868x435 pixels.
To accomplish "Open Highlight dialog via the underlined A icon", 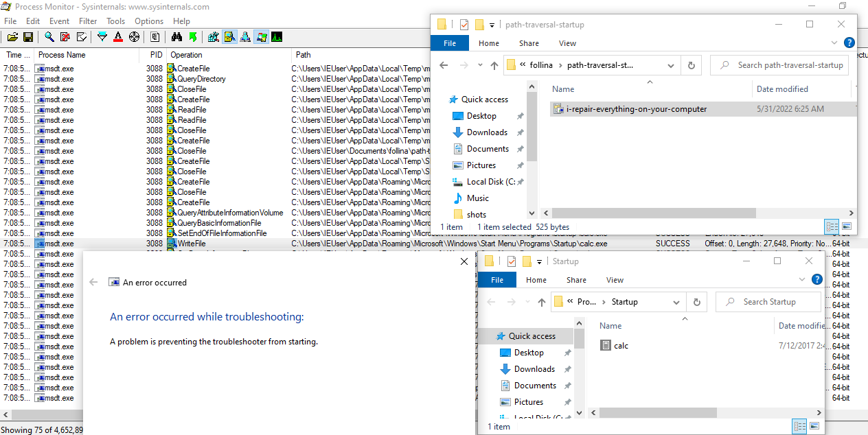I will tap(117, 36).
